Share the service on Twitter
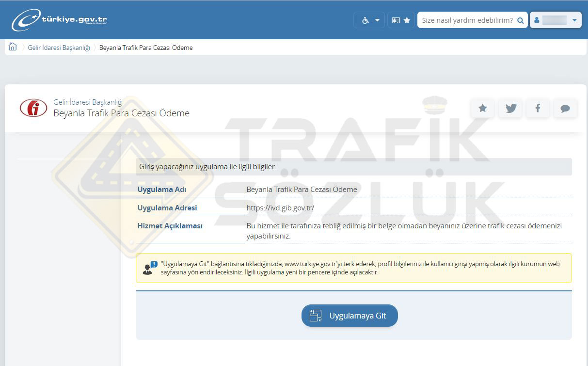588x366 pixels. click(510, 108)
